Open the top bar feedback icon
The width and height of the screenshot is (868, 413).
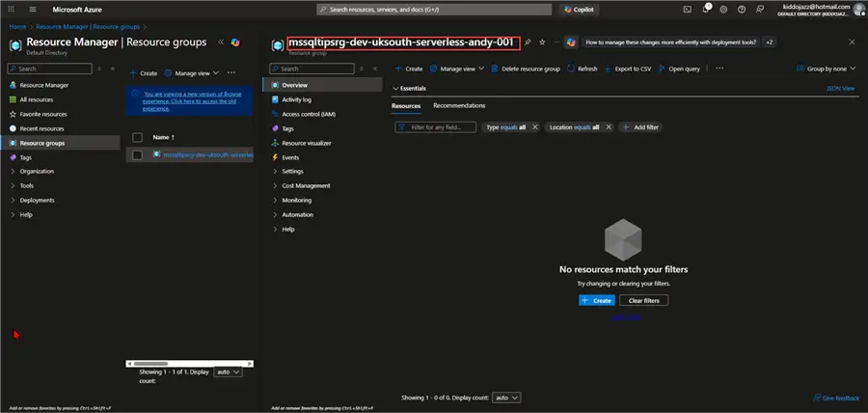tap(760, 10)
